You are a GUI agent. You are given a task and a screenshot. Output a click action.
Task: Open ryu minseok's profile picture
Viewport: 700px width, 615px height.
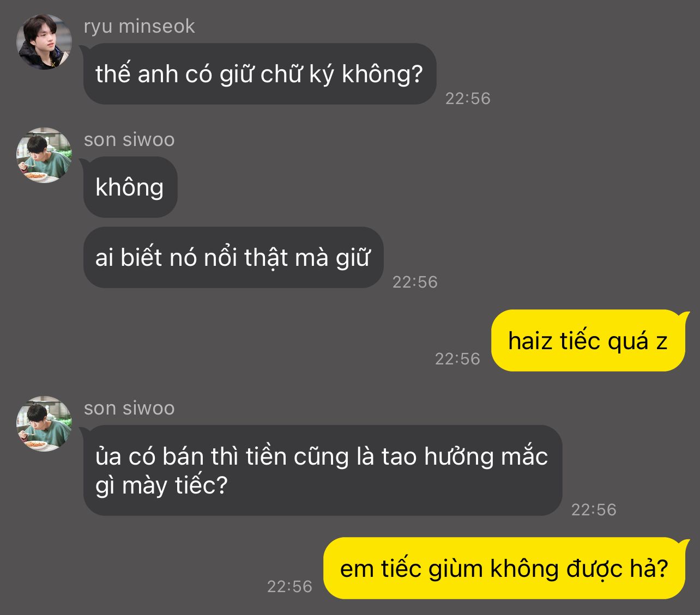(44, 42)
